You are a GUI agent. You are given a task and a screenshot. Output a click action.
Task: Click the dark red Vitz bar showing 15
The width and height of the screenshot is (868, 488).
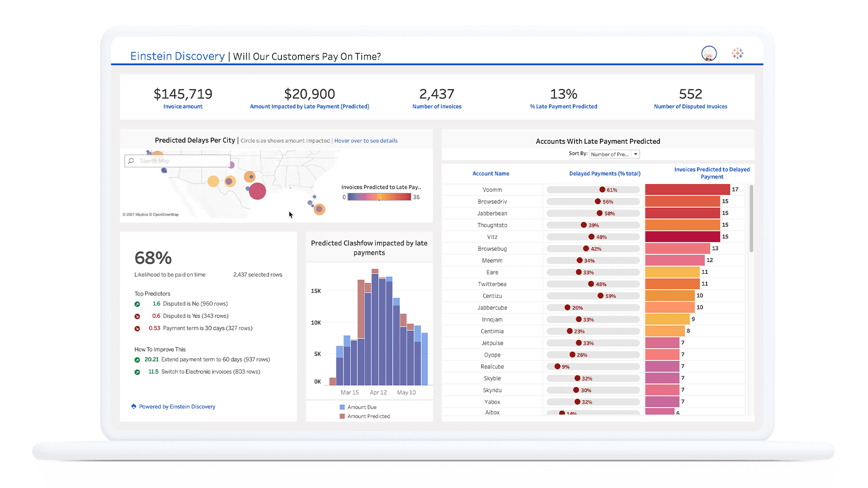[683, 236]
